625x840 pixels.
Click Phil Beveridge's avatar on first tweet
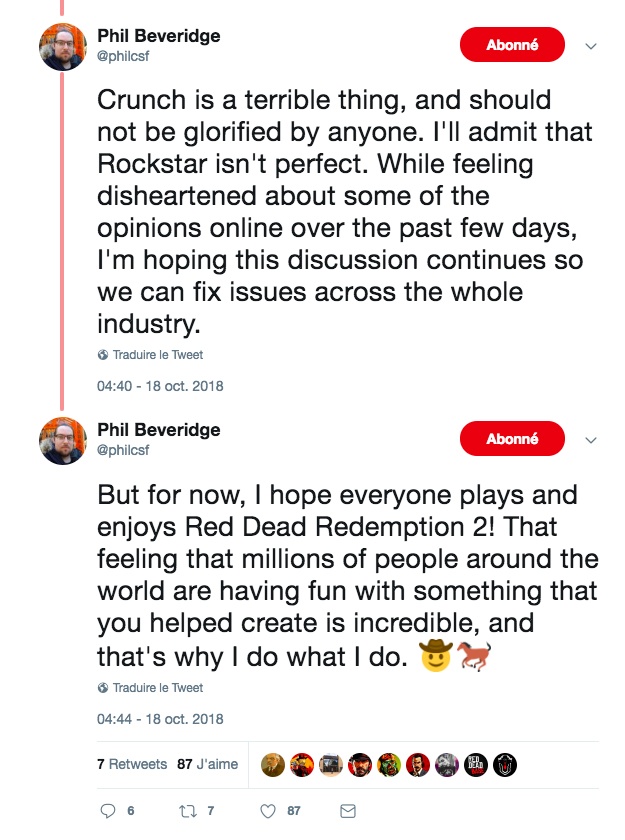[x=62, y=46]
